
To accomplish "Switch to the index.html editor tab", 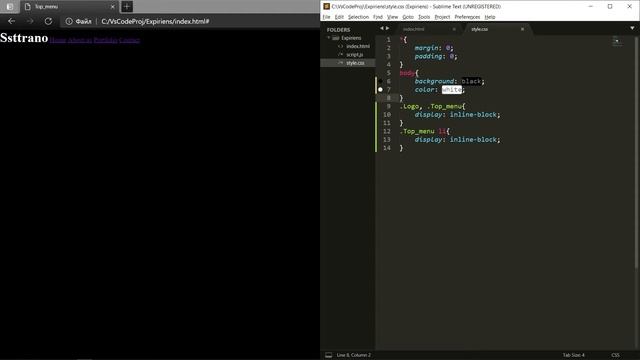I will click(414, 29).
